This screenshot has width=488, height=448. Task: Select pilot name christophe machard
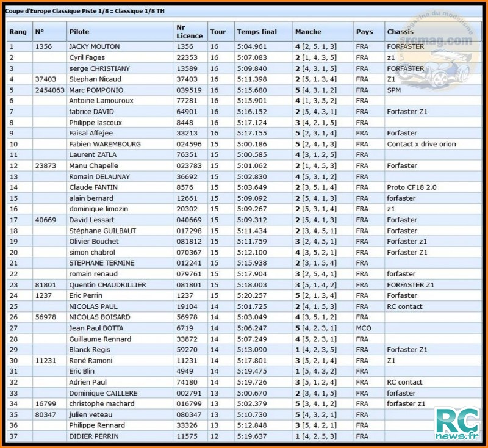pos(102,404)
